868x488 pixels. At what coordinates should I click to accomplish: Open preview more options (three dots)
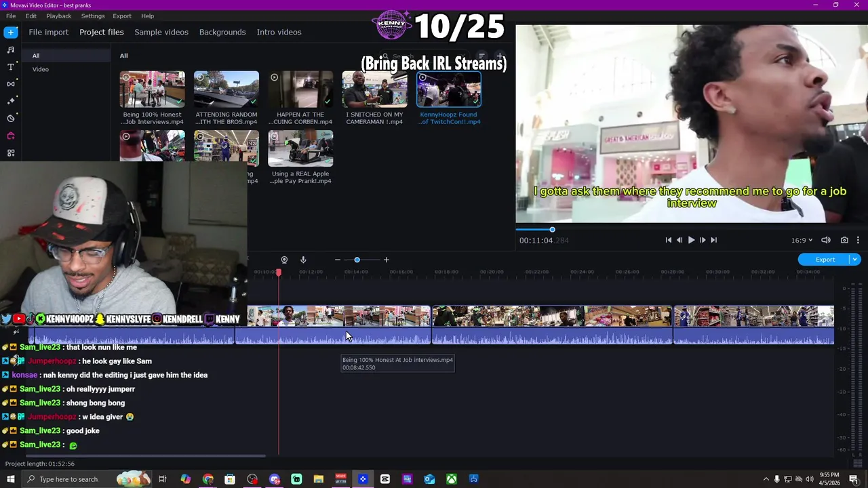858,240
